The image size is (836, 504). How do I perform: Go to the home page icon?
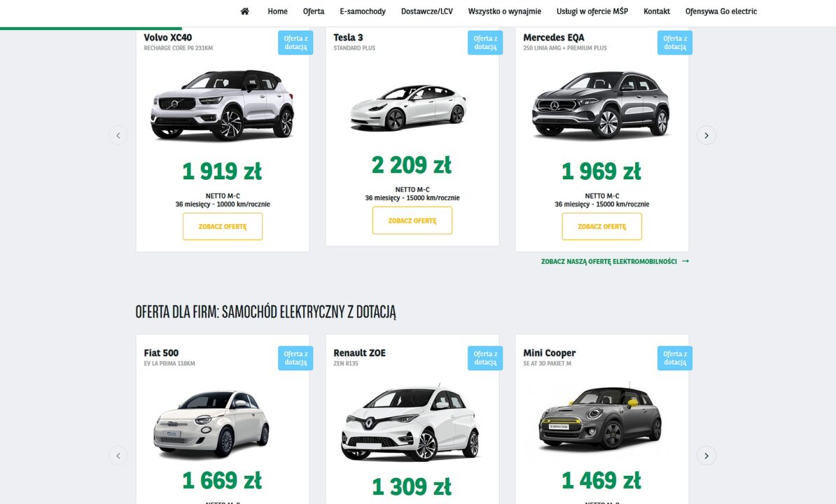tap(245, 11)
